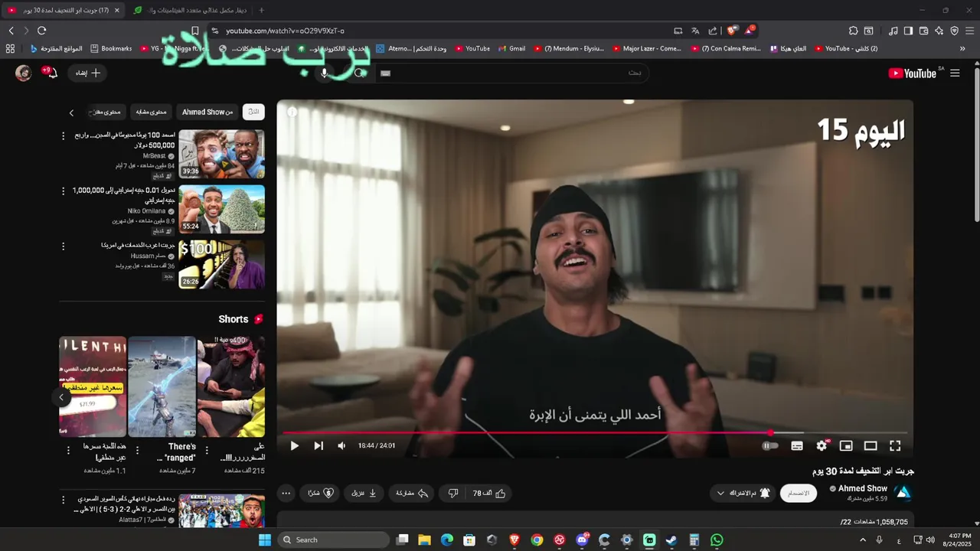
Task: Click the Thanks (شكرًا) heart button
Action: 321,494
